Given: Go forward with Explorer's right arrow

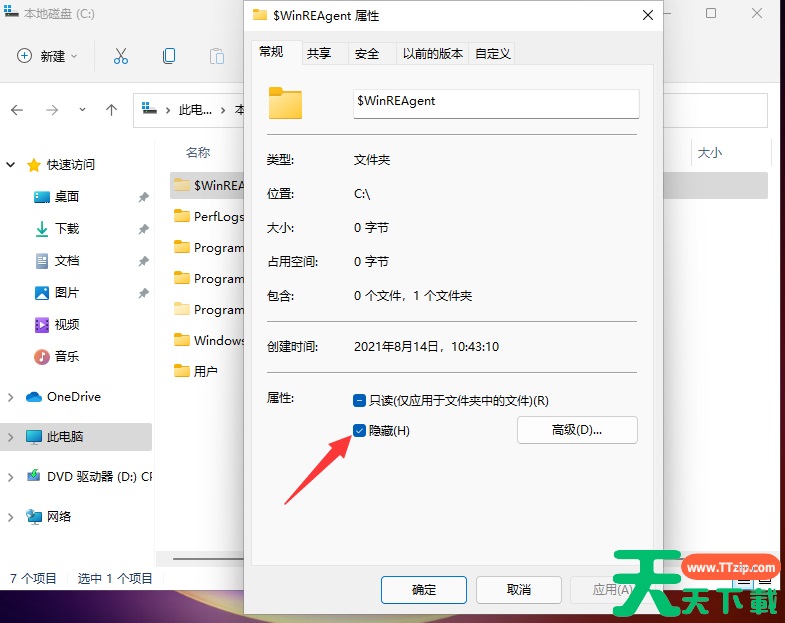Looking at the screenshot, I should 52,110.
